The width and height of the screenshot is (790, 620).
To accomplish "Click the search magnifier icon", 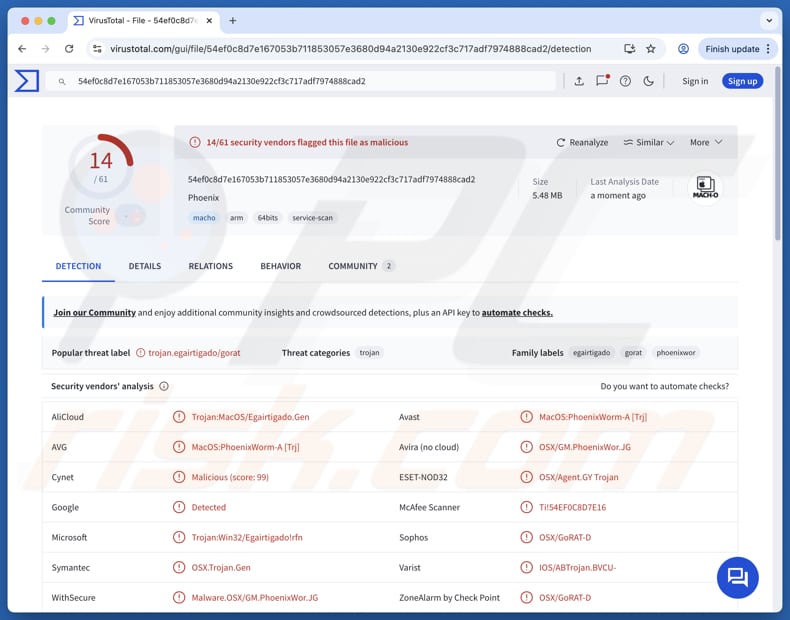I will click(61, 81).
